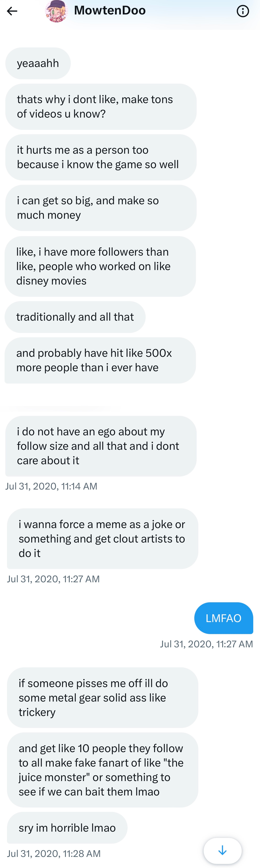The image size is (260, 868).
Task: Select the "yeaaahh" message bubble
Action: [x=38, y=63]
